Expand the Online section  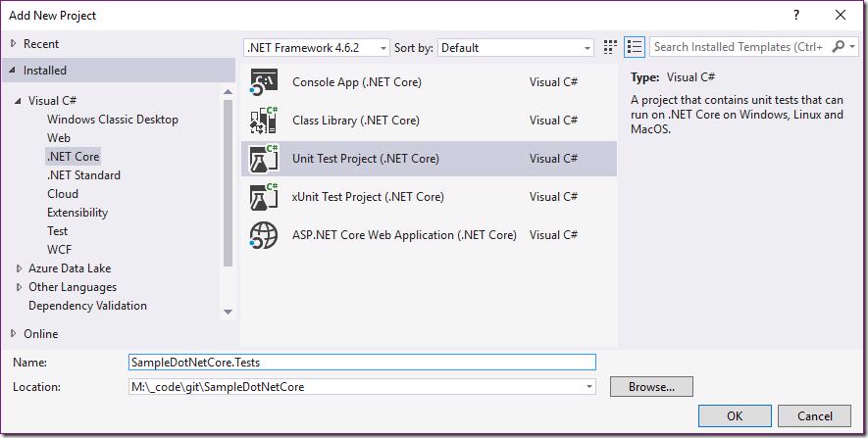[14, 333]
